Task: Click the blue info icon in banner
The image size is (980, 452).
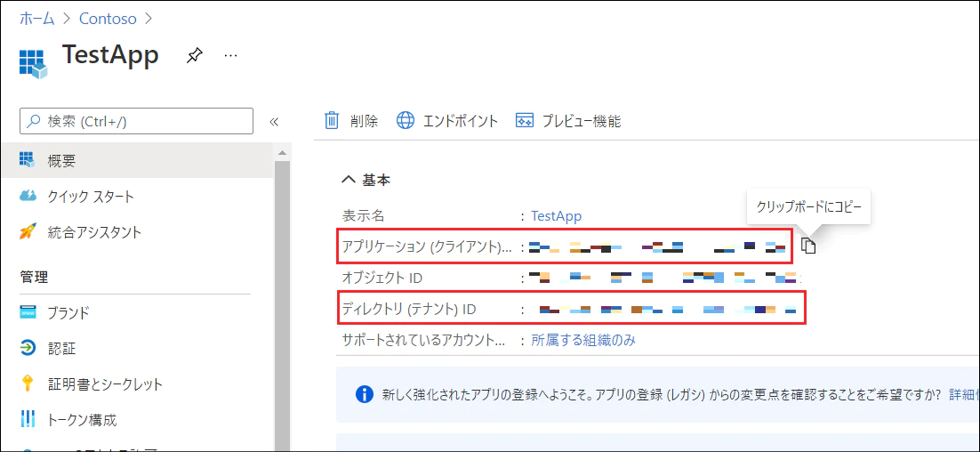Action: 364,394
